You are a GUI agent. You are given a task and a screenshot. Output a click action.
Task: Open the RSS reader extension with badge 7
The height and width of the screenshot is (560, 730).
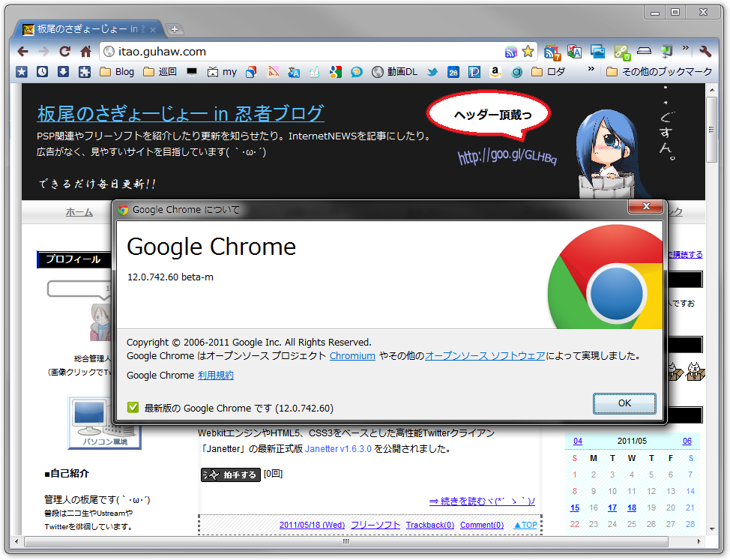tap(552, 52)
